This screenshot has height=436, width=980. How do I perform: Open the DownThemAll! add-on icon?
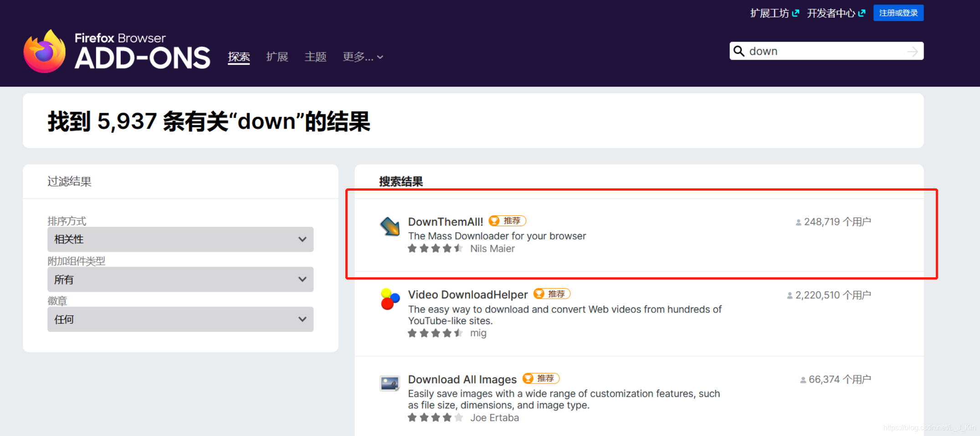tap(390, 226)
